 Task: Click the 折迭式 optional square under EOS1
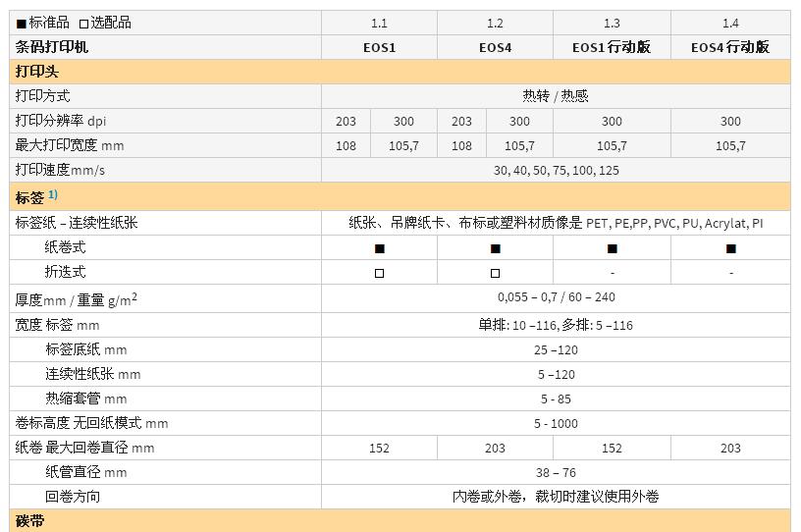379,273
